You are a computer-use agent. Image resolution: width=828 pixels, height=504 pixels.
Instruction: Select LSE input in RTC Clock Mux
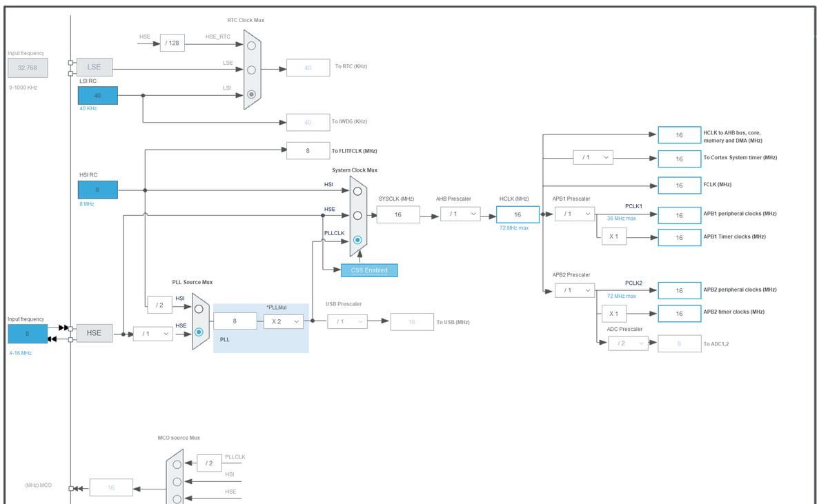[x=251, y=70]
